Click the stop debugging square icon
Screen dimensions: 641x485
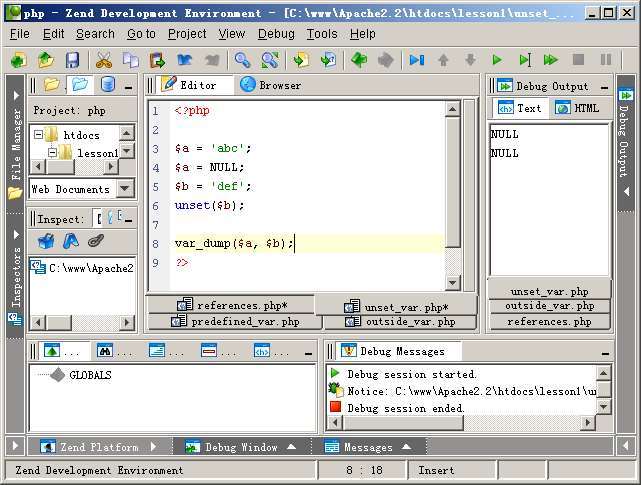pos(578,61)
